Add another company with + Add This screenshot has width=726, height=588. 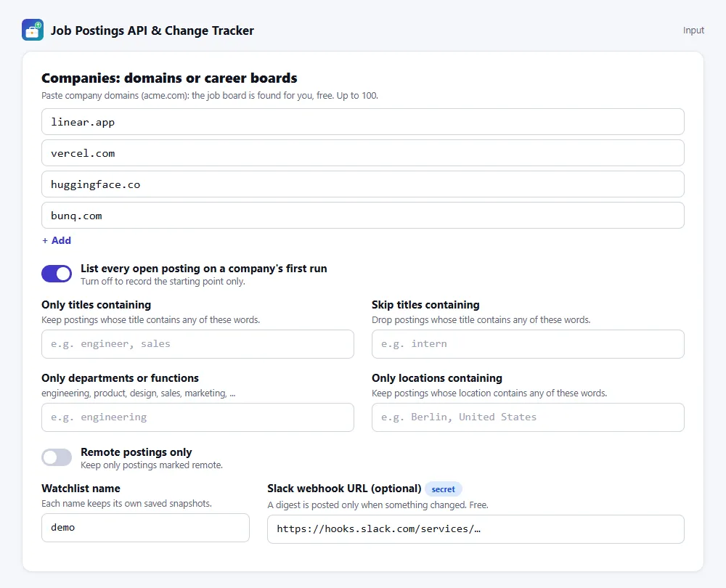tap(57, 240)
